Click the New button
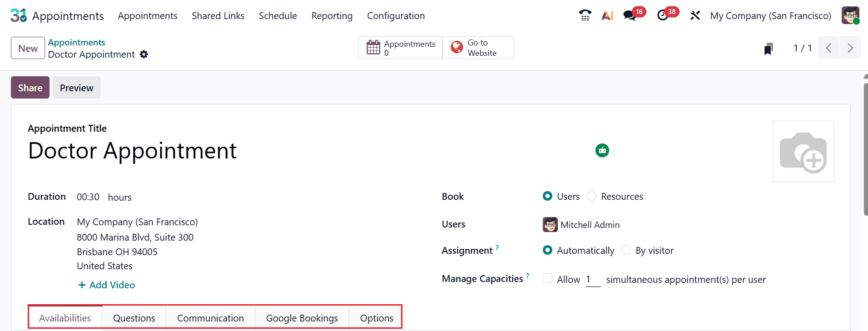 28,48
